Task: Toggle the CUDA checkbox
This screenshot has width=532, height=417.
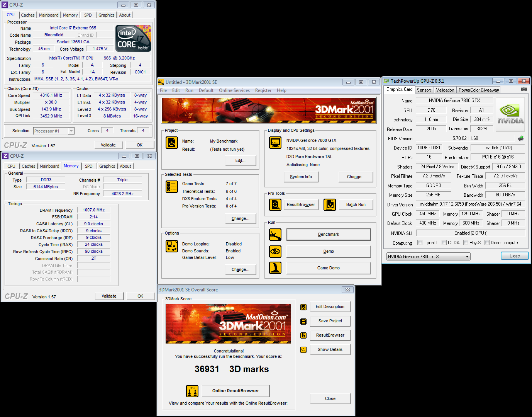Action: tap(444, 243)
